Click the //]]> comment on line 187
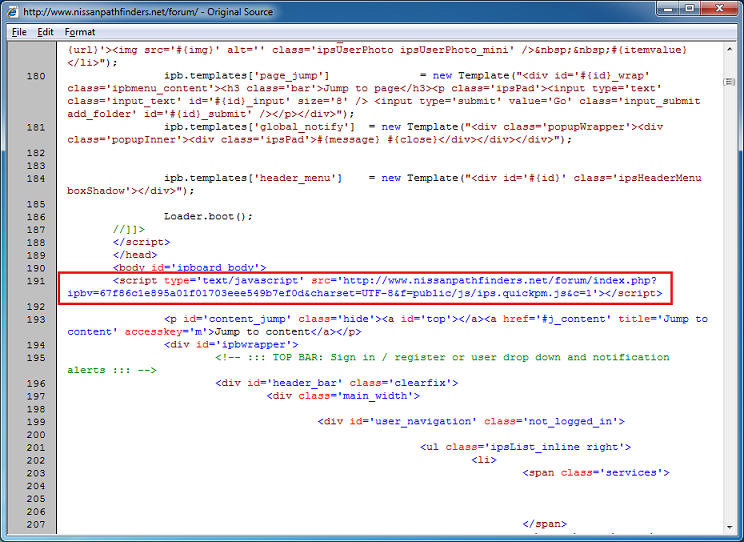Image resolution: width=744 pixels, height=542 pixels. 129,229
